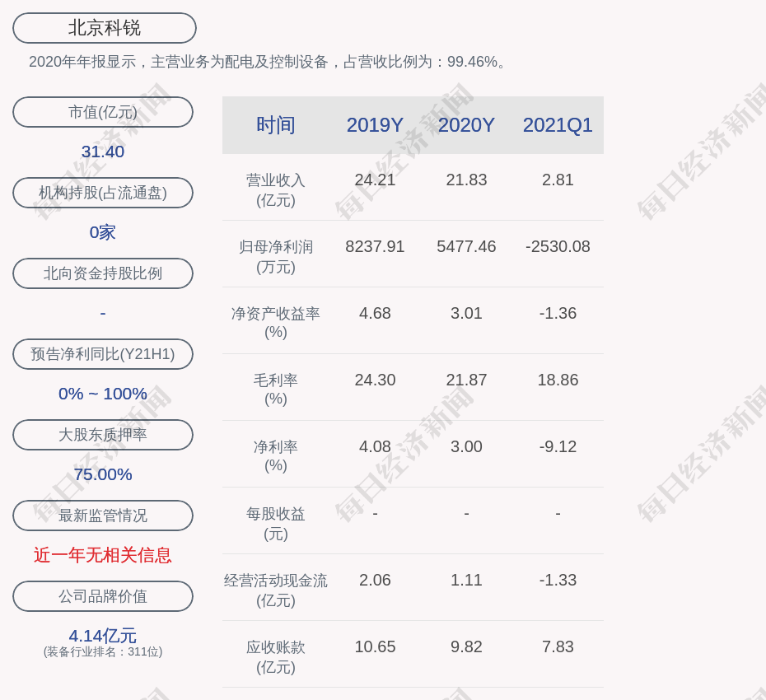Image resolution: width=766 pixels, height=700 pixels.
Task: Click net margin value -9.12
Action: (558, 446)
